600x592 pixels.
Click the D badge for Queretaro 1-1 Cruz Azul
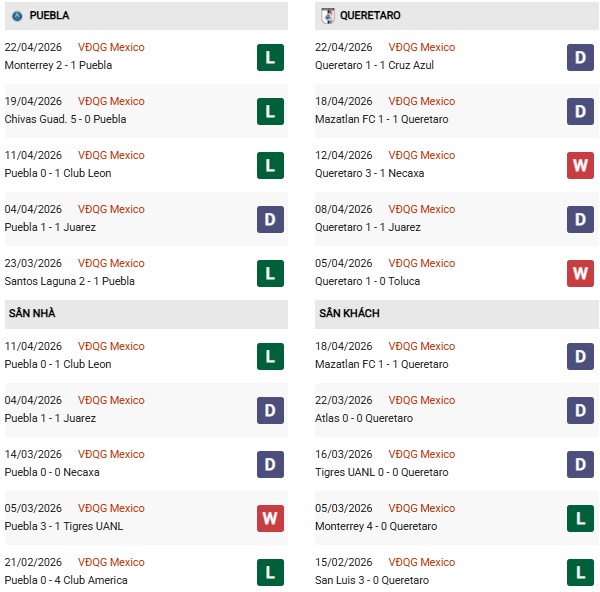[x=581, y=57]
